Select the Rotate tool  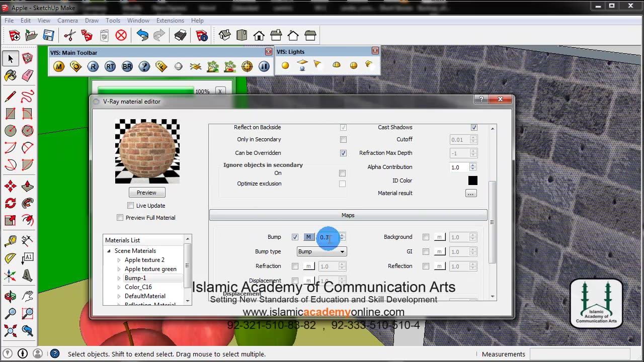(x=11, y=204)
